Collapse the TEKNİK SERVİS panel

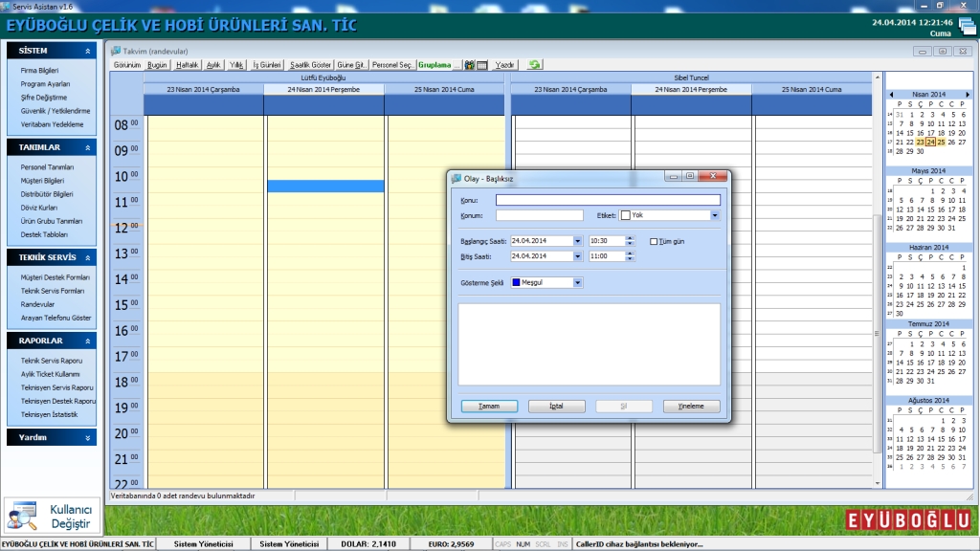tap(87, 257)
